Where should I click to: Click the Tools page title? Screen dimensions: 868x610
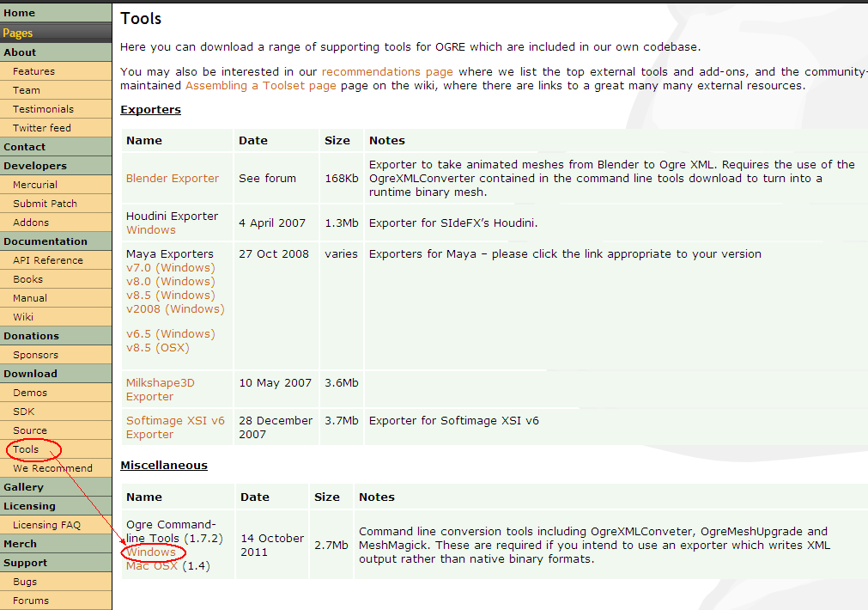coord(141,18)
